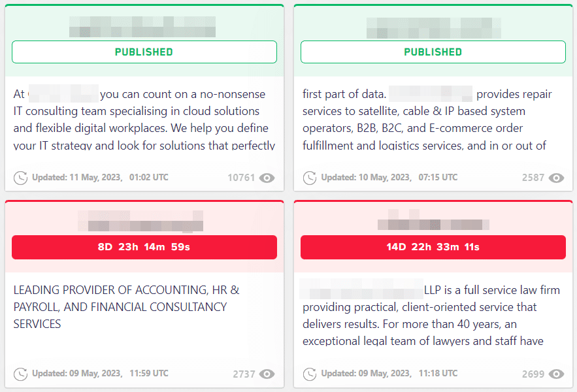The height and width of the screenshot is (392, 577).
Task: Open the accounting, HR & payroll description text
Action: [x=127, y=307]
